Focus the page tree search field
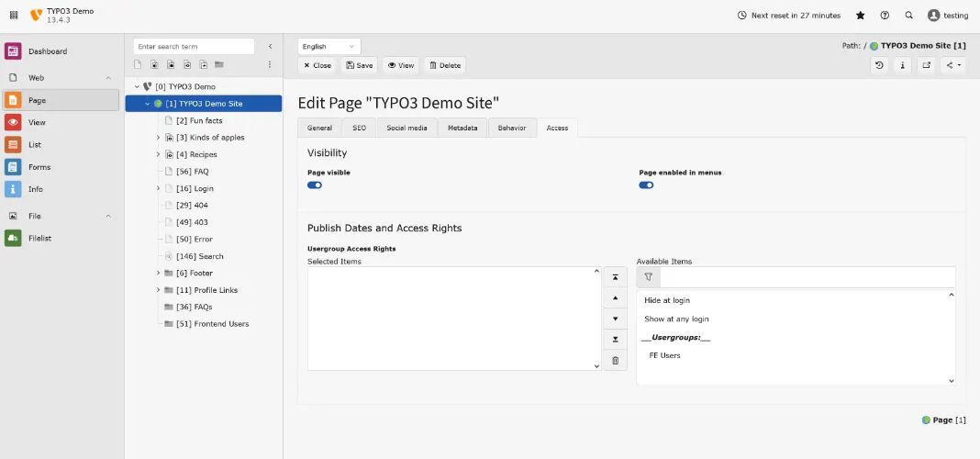This screenshot has height=459, width=980. [194, 46]
